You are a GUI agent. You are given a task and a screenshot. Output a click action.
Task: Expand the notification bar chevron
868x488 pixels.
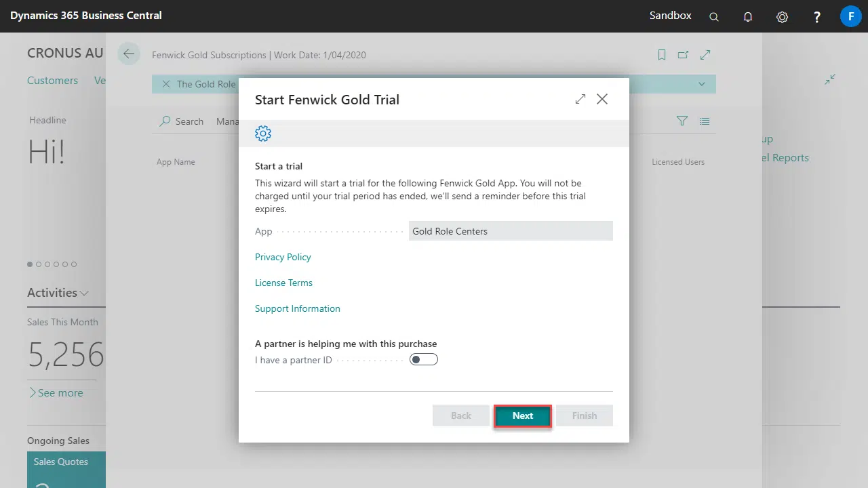[x=701, y=84]
